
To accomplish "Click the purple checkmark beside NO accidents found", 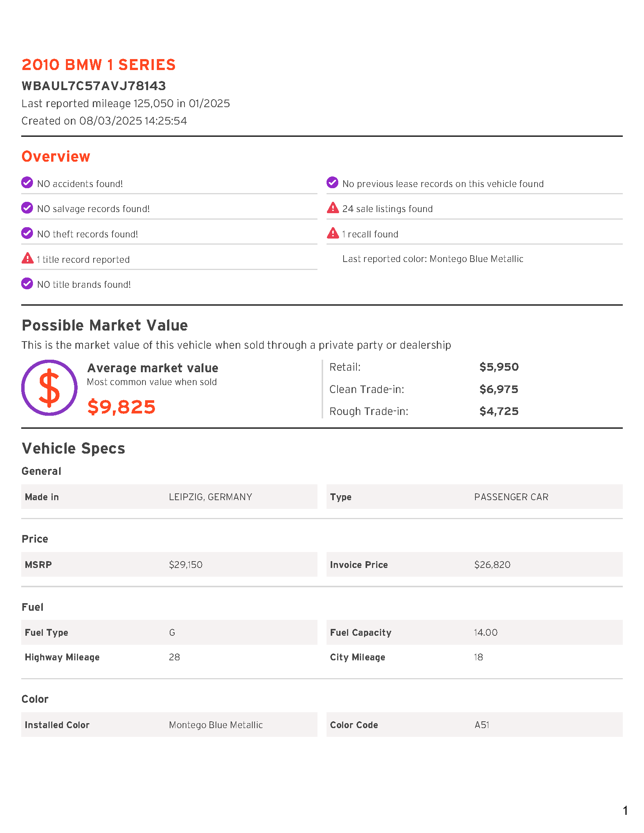I will click(27, 183).
